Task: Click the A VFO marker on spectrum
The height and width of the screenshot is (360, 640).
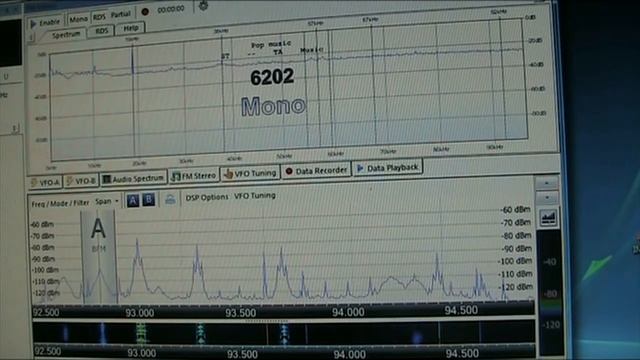Action: [x=98, y=229]
